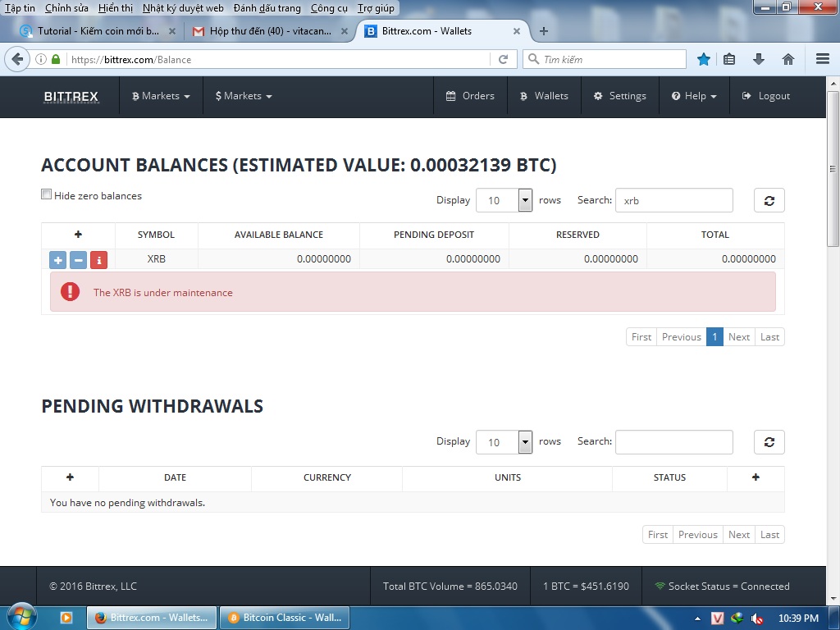Click the Windows Start orb

pos(21,617)
